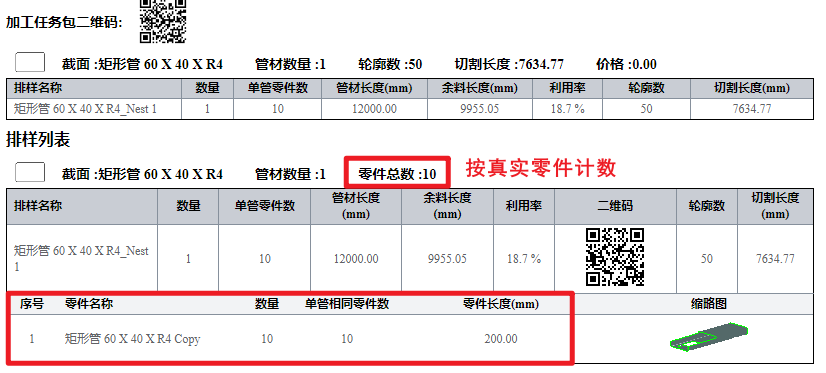The width and height of the screenshot is (826, 373).
Task: Select the 200.00 part length value
Action: (501, 339)
